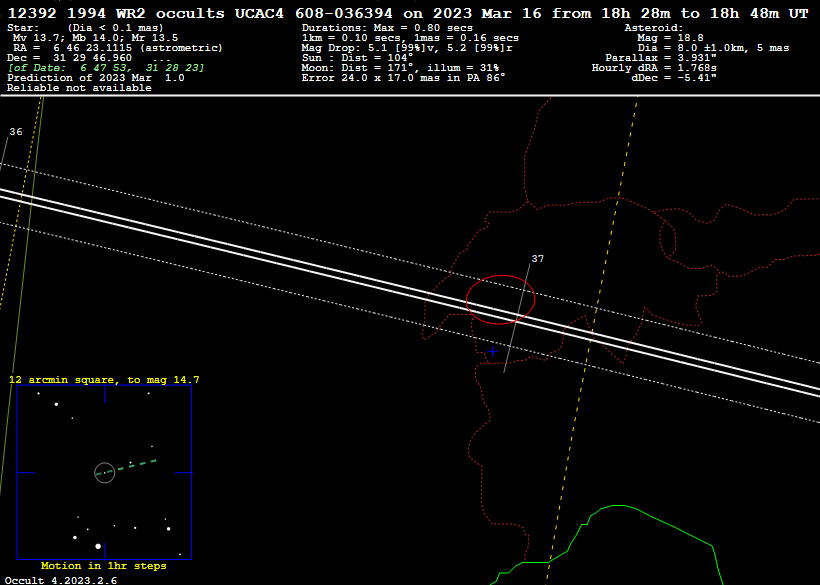Click the green dashed asteroid motion track
The image size is (820, 585).
[x=128, y=466]
